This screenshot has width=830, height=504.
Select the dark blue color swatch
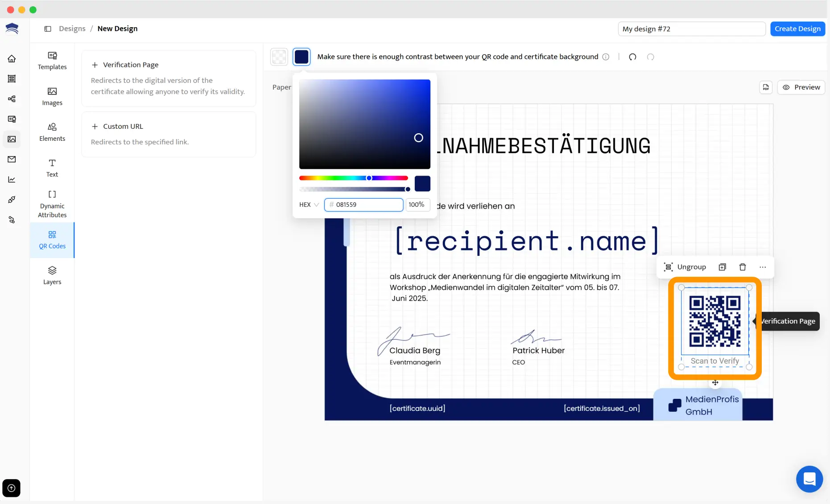[301, 57]
